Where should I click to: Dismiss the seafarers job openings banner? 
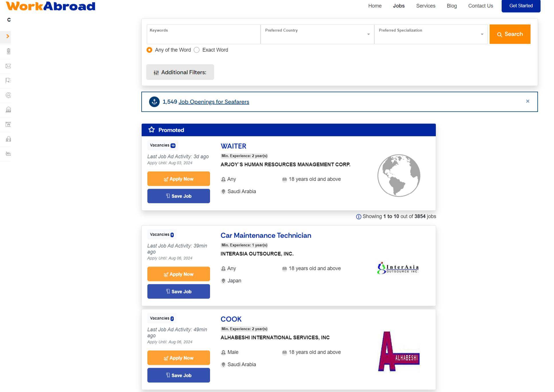click(528, 101)
